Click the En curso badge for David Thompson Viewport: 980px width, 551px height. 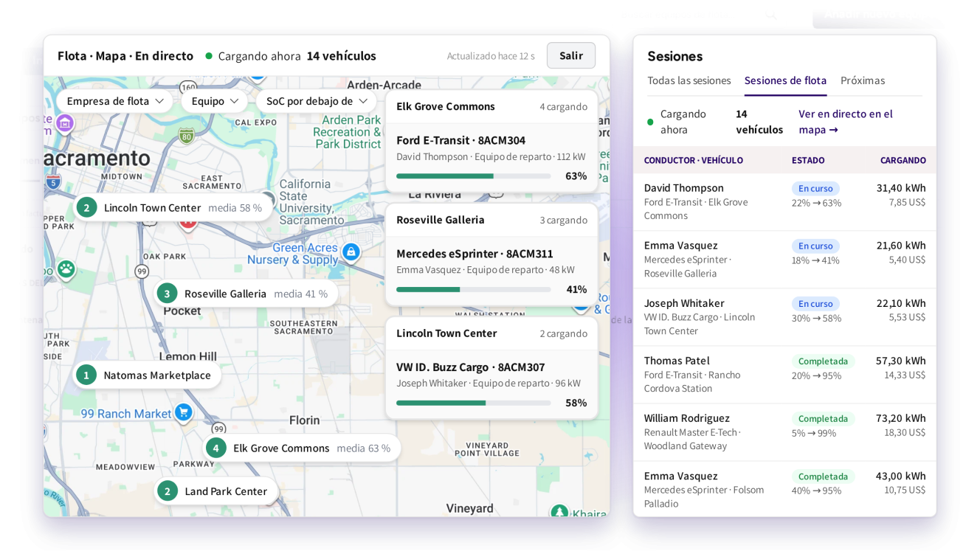[x=815, y=188]
